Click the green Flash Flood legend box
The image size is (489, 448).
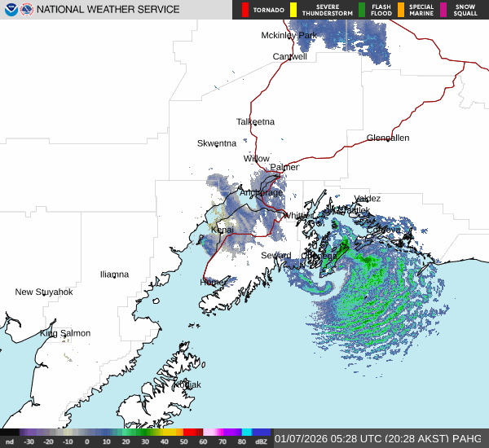pos(362,10)
